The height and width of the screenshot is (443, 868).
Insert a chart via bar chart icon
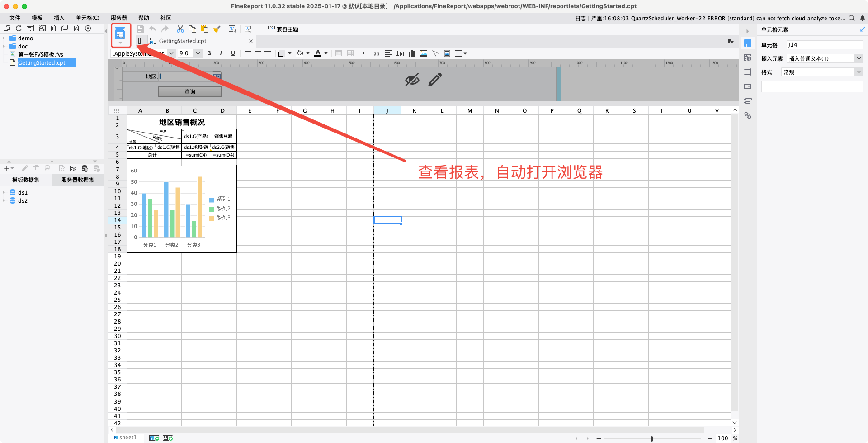pos(412,53)
